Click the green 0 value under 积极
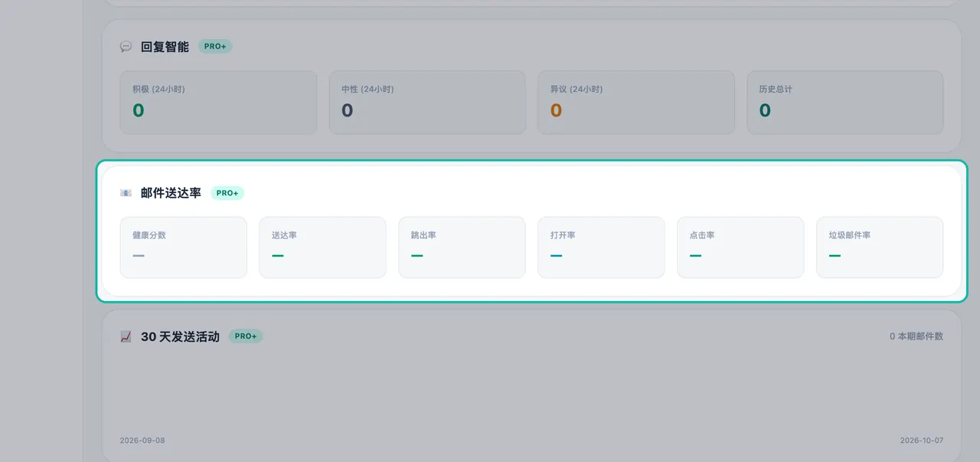 [139, 110]
